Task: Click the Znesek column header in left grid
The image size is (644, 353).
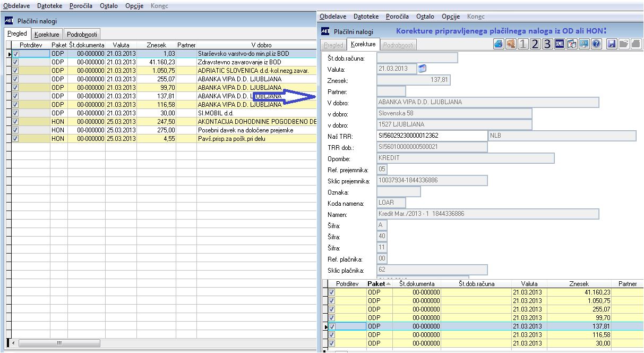Action: (x=156, y=45)
